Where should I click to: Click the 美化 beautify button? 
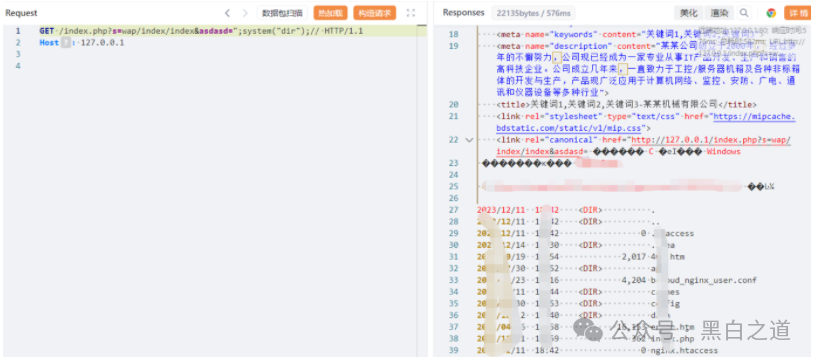[x=688, y=13]
